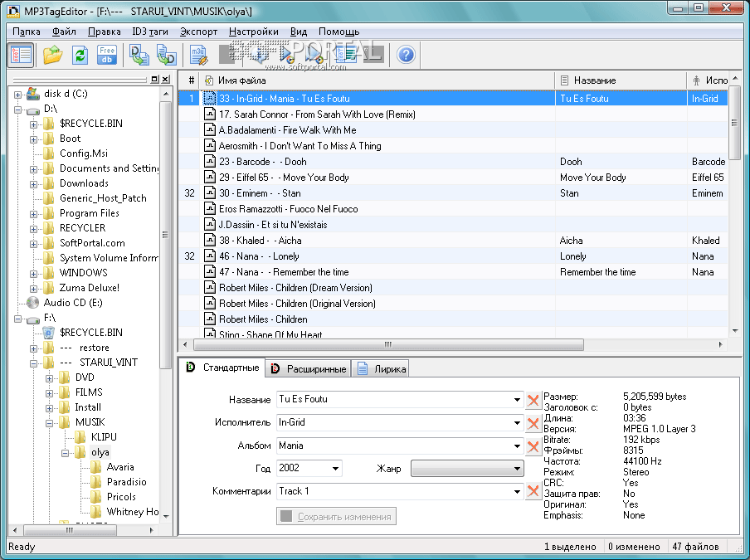Open the Комментарии dropdown arrow
This screenshot has height=560, width=750.
(517, 491)
